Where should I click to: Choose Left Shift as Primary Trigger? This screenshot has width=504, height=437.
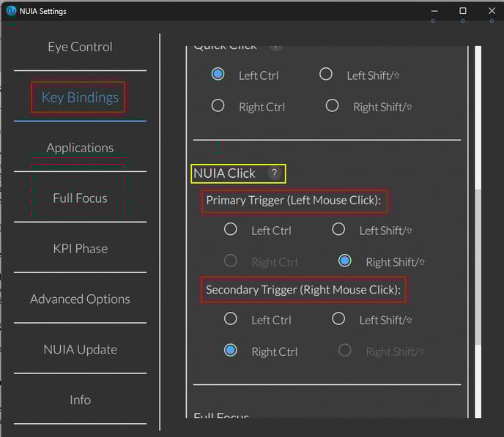[x=338, y=229]
